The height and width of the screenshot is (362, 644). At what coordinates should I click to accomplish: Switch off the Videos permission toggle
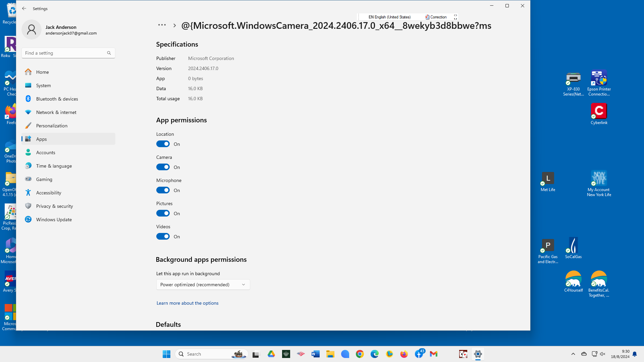tap(163, 237)
